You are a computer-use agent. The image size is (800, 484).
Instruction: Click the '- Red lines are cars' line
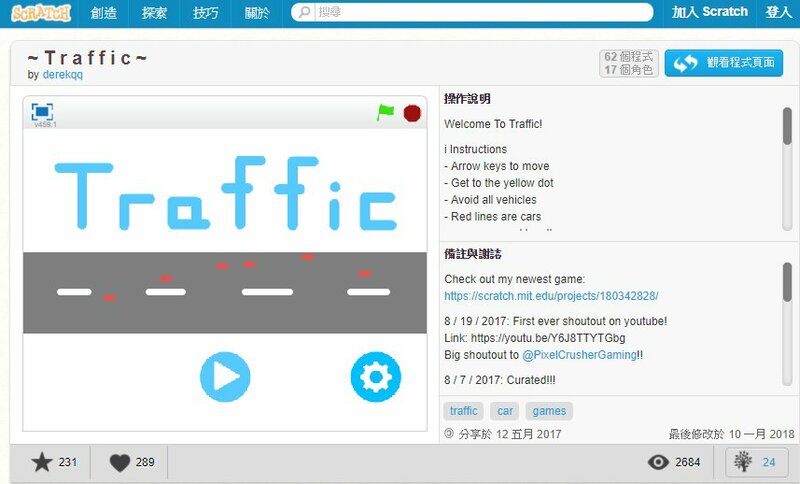[492, 217]
